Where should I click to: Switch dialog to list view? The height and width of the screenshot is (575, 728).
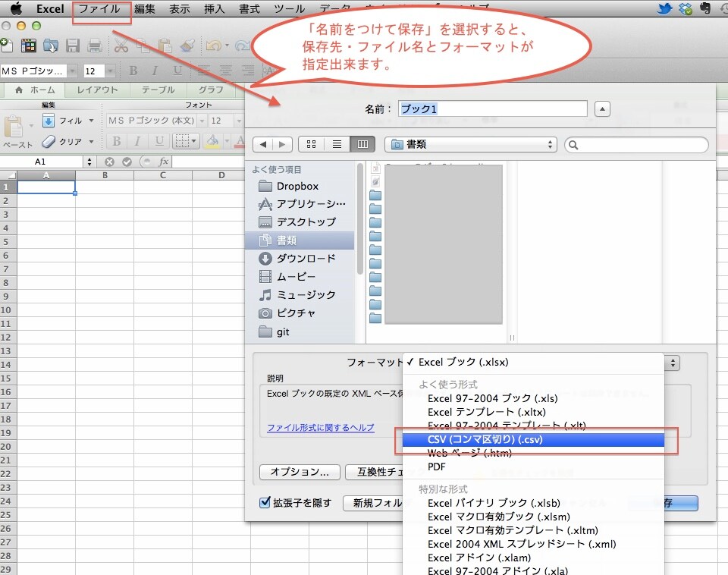337,144
